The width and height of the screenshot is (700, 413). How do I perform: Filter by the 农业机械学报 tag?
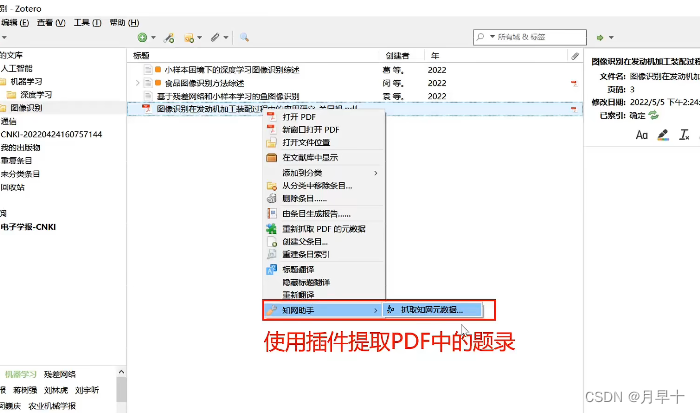tap(52, 406)
